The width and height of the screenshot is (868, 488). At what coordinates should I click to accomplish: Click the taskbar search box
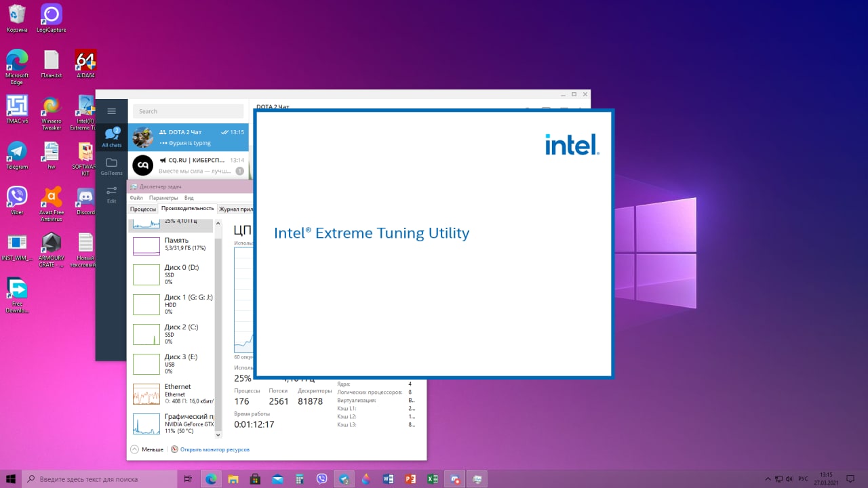tap(100, 479)
